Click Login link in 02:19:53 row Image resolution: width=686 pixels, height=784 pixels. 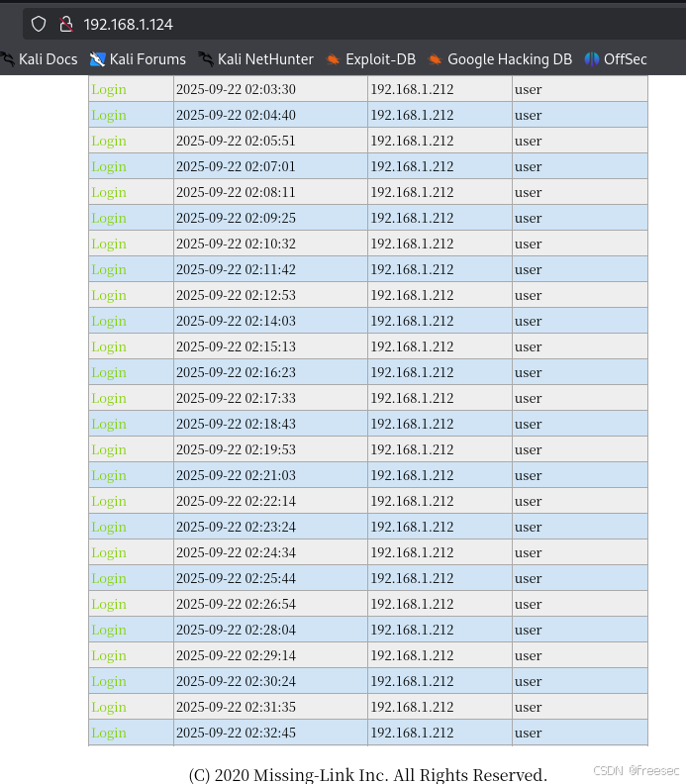point(109,450)
